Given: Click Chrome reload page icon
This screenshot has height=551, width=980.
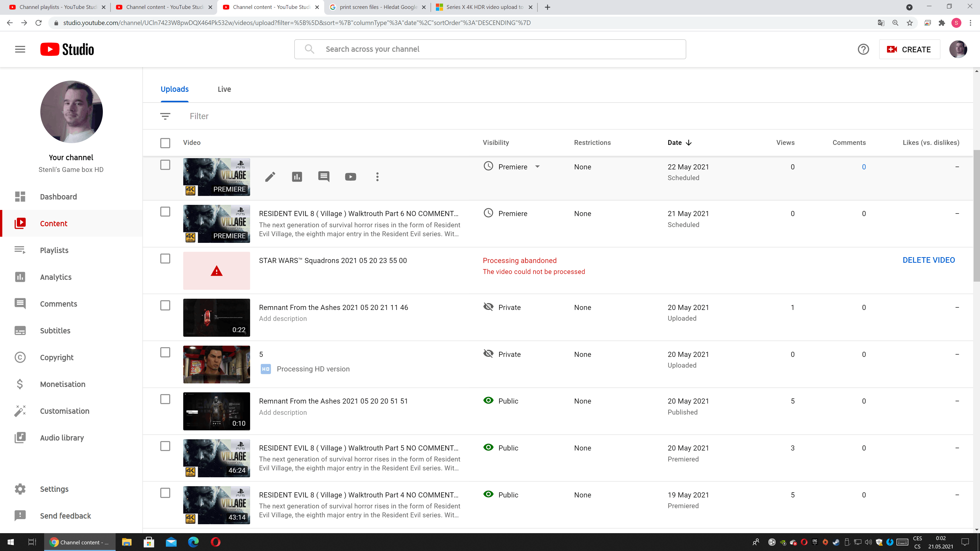Looking at the screenshot, I should pos(39,23).
